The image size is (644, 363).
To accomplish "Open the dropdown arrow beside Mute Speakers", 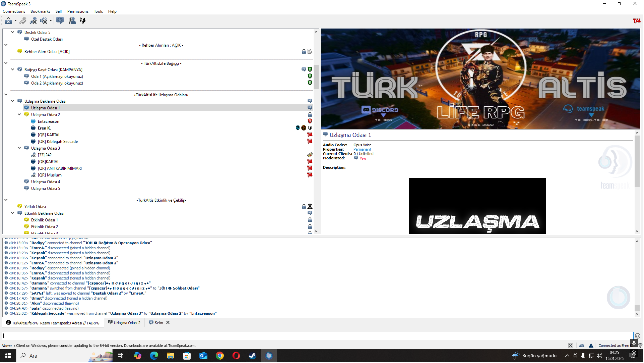I will pyautogui.click(x=51, y=21).
